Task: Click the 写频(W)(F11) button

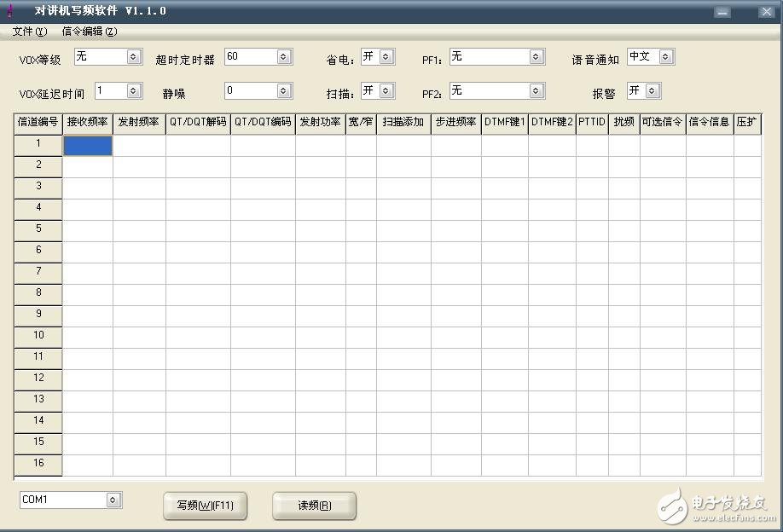Action: click(x=205, y=506)
